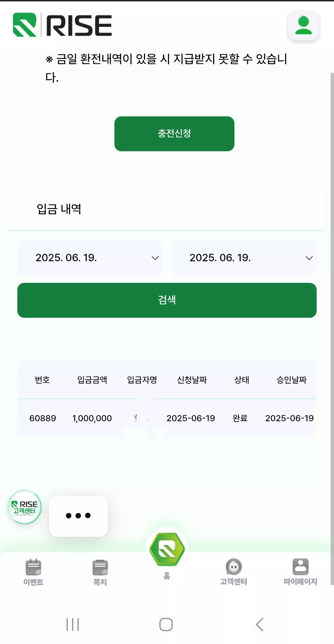This screenshot has height=644, width=334.
Task: Tap the floating RISE 고객센터 badge
Action: click(x=24, y=507)
